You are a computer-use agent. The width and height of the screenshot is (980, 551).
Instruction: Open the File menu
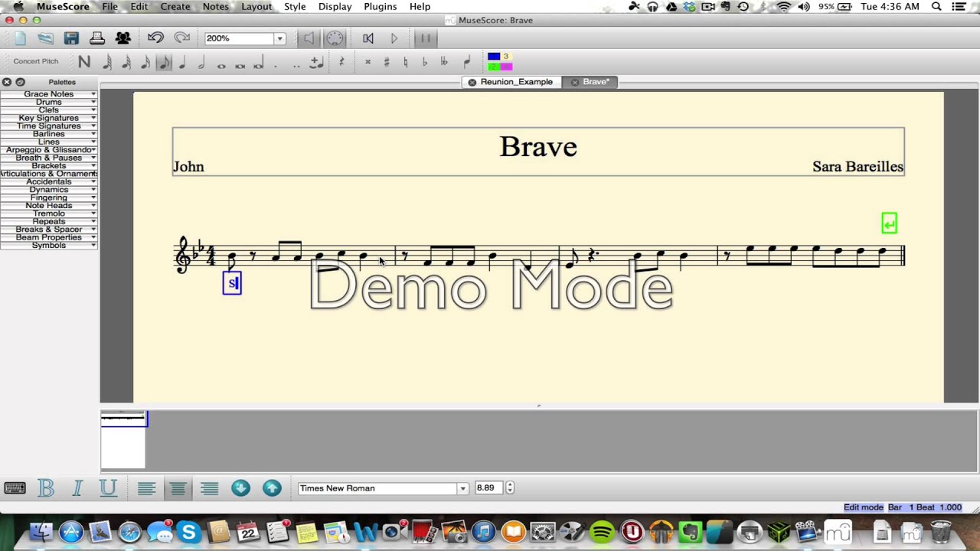(110, 6)
